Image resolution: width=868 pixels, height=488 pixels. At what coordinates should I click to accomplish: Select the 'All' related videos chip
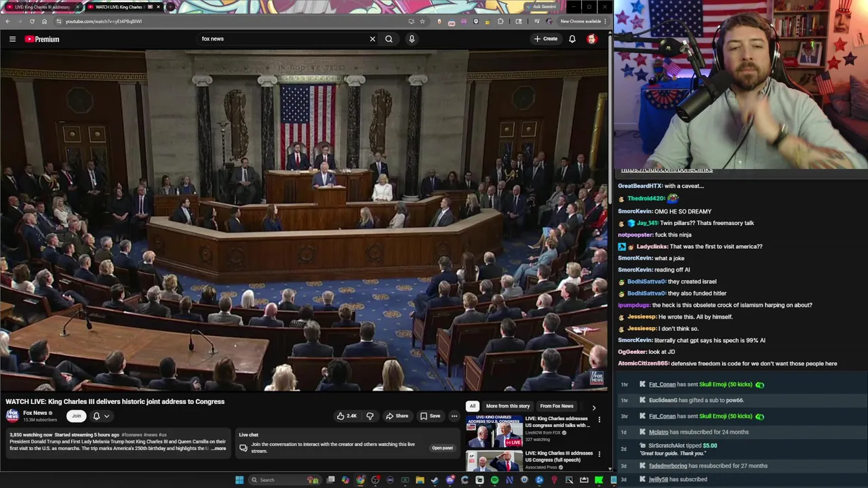pyautogui.click(x=473, y=406)
